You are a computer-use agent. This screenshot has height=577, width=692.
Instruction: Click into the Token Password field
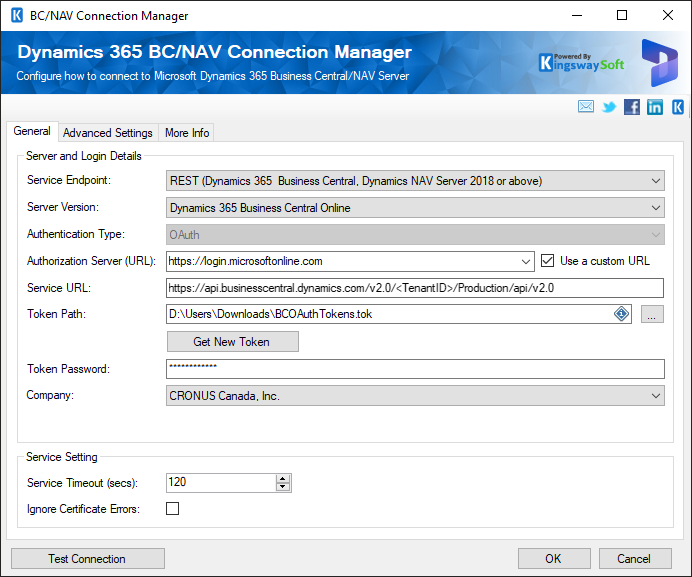[415, 369]
